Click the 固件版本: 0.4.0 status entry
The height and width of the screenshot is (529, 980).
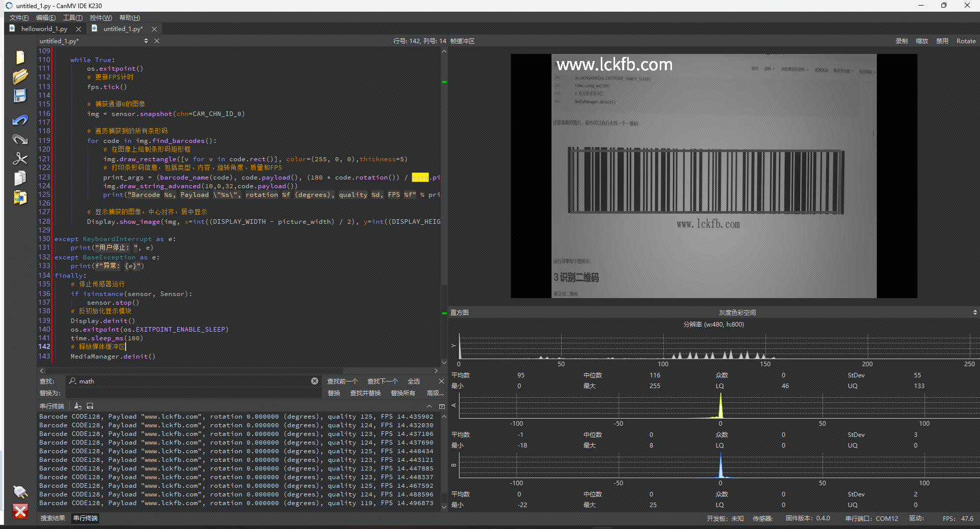coord(808,518)
